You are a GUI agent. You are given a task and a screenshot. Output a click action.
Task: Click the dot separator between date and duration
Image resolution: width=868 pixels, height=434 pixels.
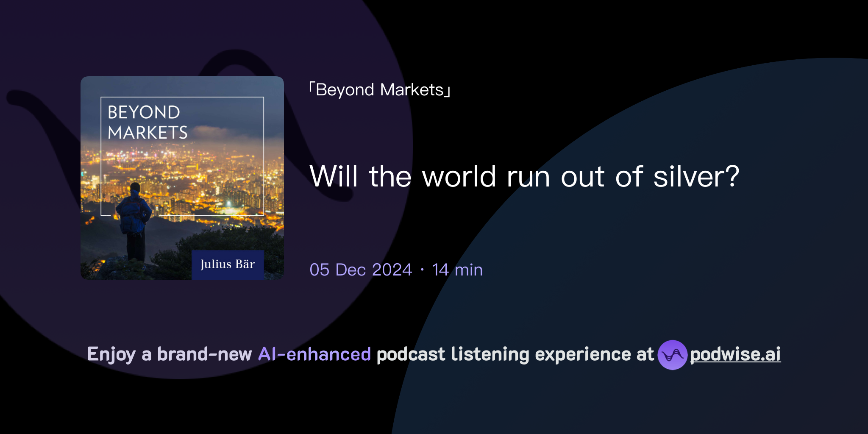click(422, 270)
